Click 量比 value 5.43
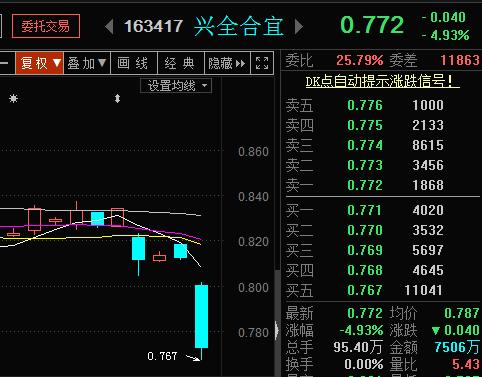 point(466,364)
